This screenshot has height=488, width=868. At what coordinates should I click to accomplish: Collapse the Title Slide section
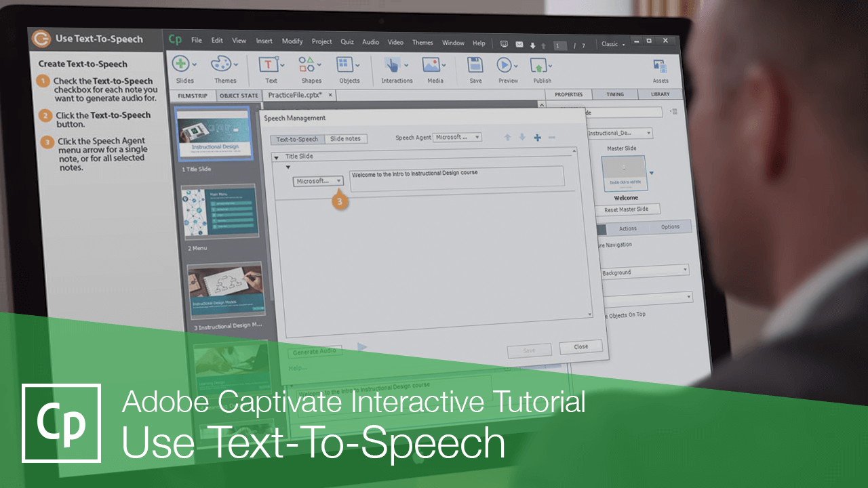(276, 156)
